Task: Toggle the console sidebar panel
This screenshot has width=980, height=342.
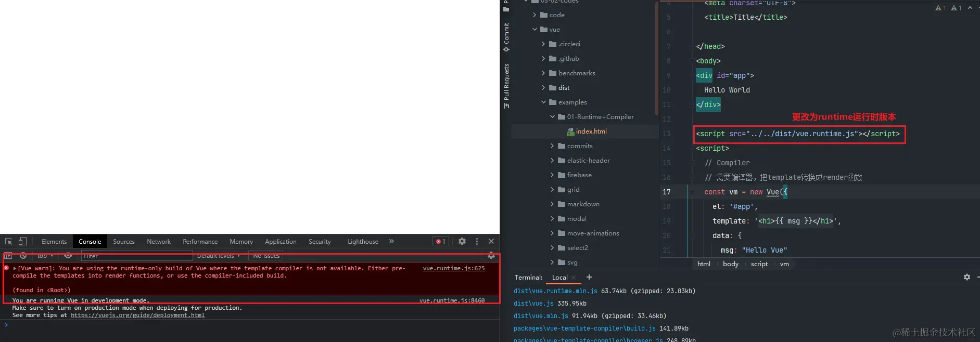Action: (x=8, y=256)
